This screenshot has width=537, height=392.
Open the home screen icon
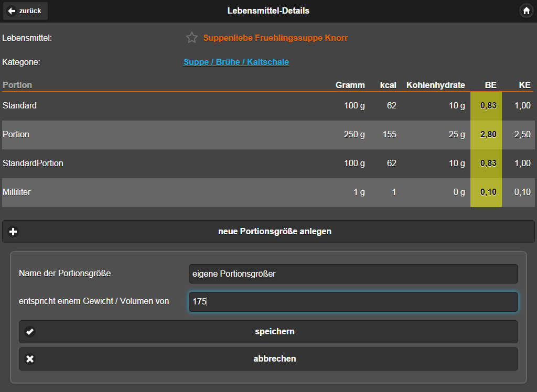coord(527,11)
